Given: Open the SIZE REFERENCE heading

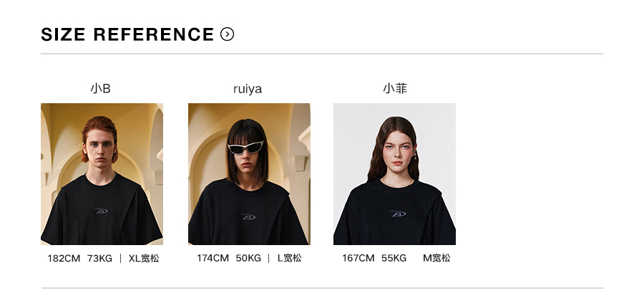Looking at the screenshot, I should coord(127,34).
